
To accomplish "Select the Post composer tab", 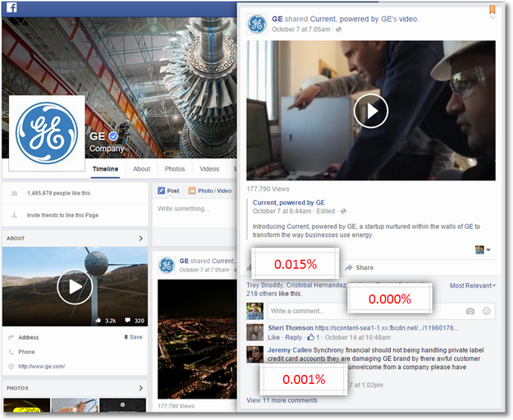I will tap(168, 190).
